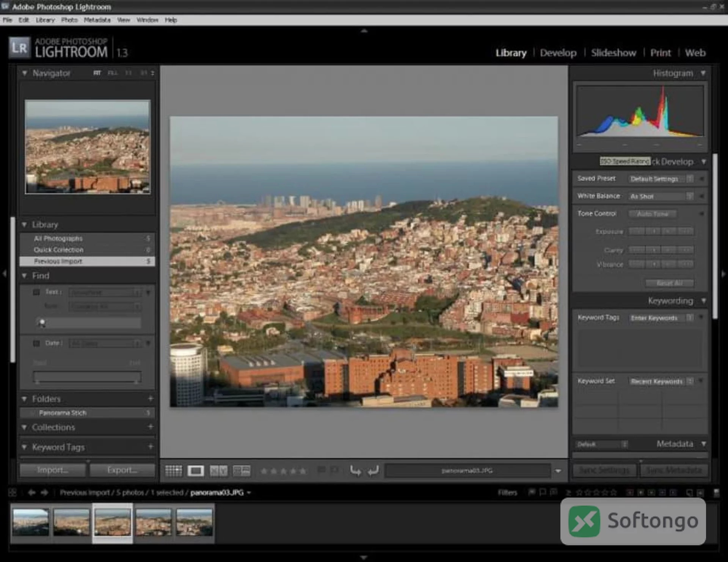This screenshot has height=562, width=728.
Task: Rotate photo clockwise with toolbar arrow
Action: click(x=373, y=471)
